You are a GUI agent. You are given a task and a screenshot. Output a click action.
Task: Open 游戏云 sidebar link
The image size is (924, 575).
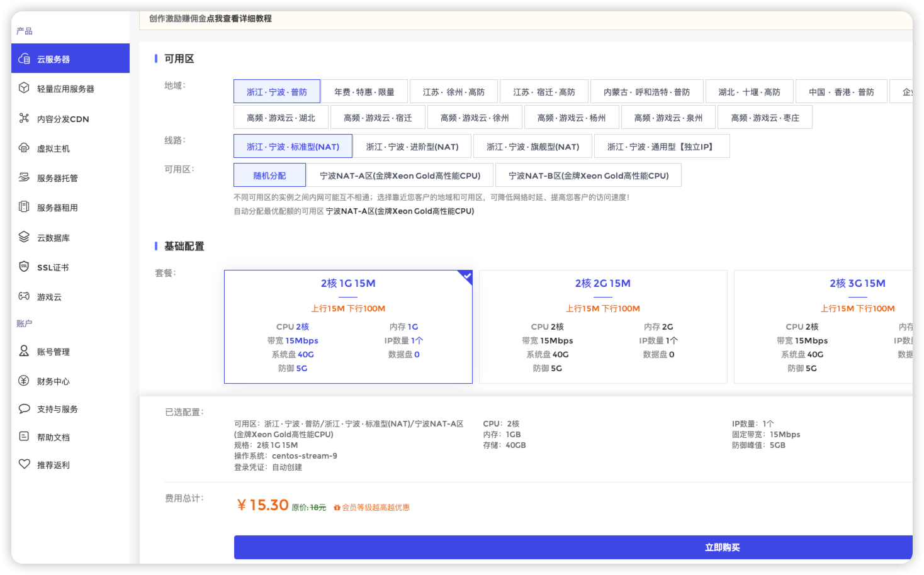(49, 297)
